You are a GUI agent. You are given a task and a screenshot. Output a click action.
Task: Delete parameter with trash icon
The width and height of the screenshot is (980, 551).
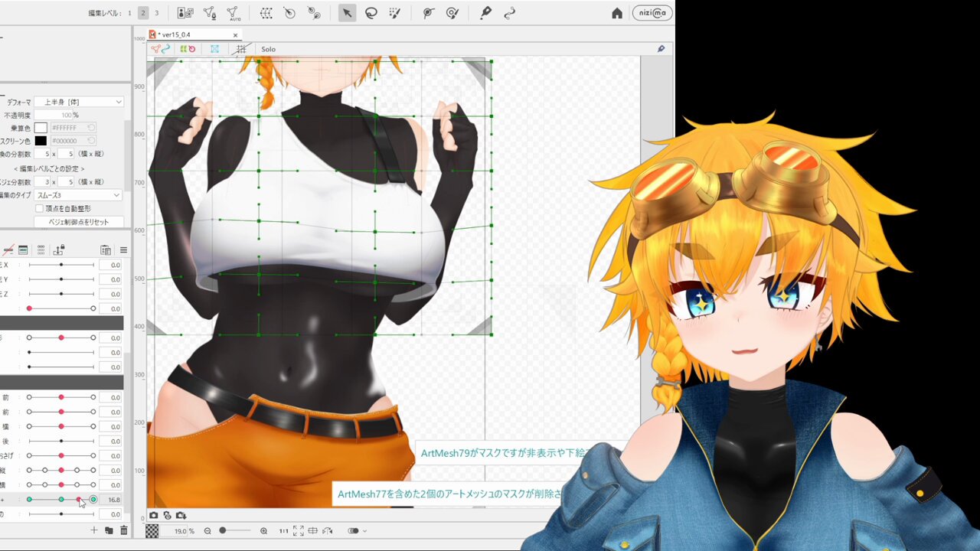123,530
